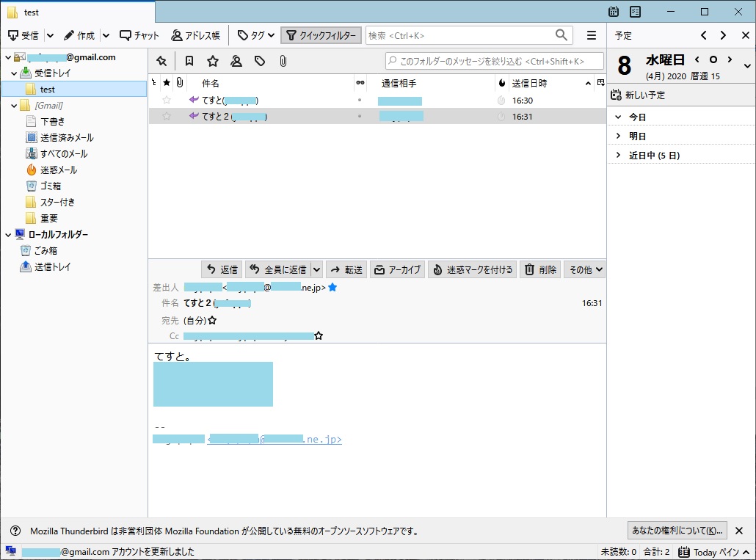
Task: Open the 迷惑メール folder
Action: [58, 170]
